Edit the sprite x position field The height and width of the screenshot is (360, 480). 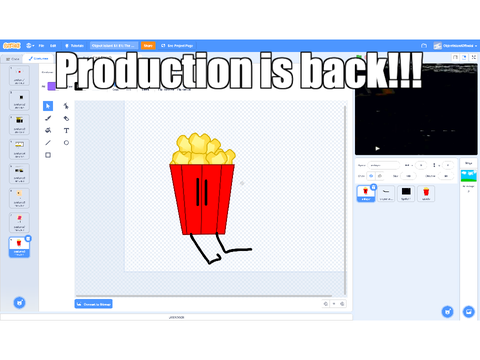pyautogui.click(x=421, y=165)
